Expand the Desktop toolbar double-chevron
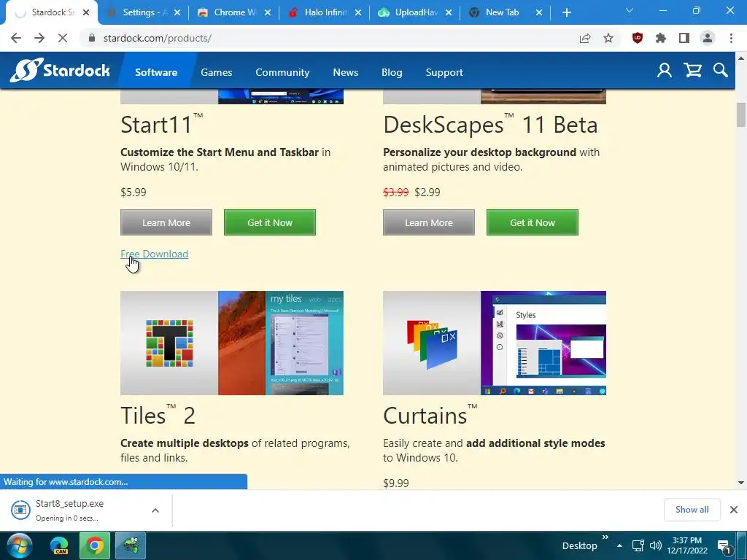 pyautogui.click(x=605, y=537)
